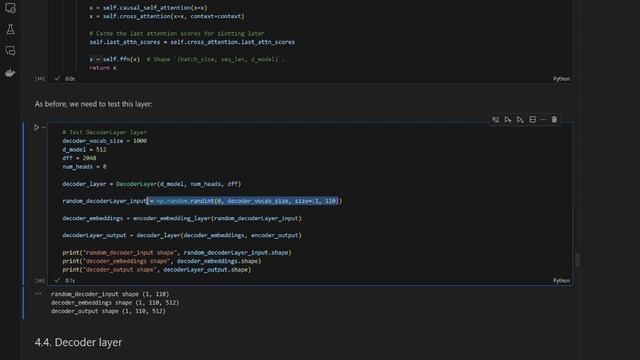Click the notebook vertical scrollbar thumb

coord(577,260)
